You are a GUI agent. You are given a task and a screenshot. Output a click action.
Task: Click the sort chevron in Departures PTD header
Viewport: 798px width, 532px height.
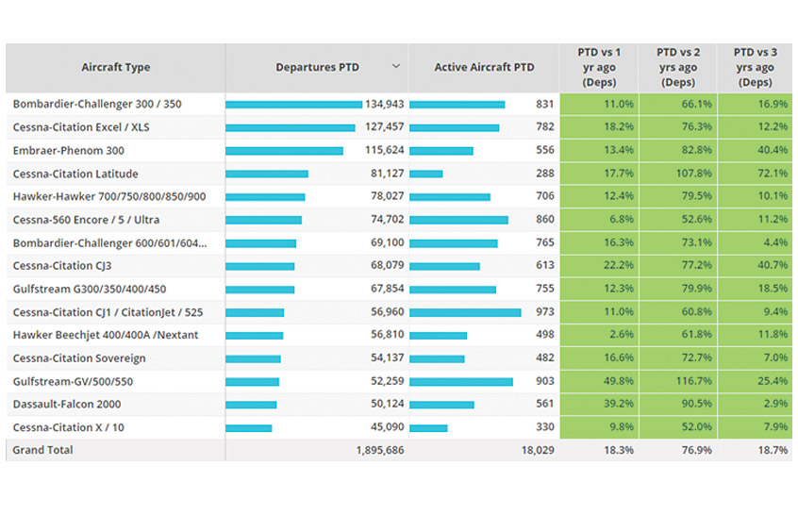coord(396,67)
